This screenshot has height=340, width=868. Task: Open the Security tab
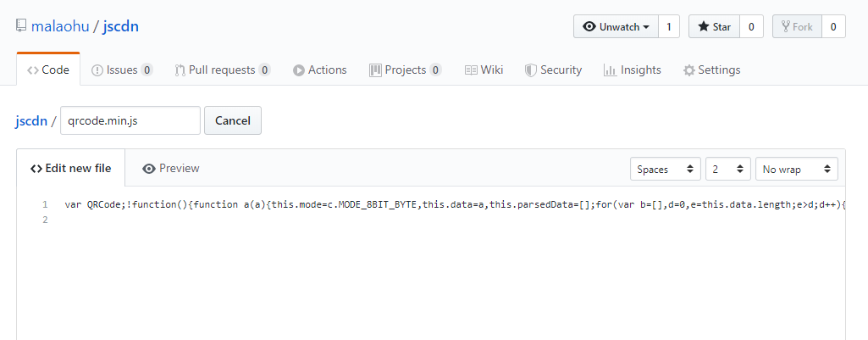pyautogui.click(x=553, y=70)
